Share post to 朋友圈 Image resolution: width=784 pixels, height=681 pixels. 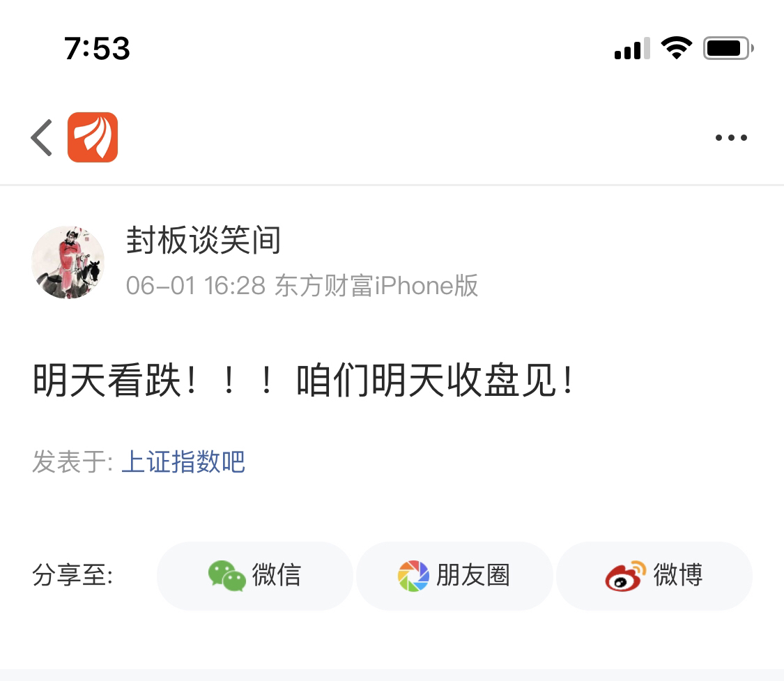pos(454,576)
